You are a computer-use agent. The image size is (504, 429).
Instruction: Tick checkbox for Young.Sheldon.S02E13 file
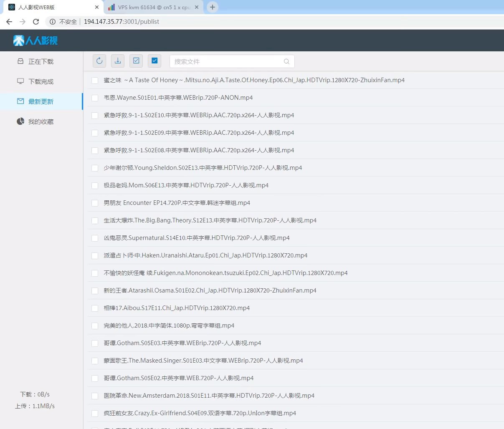(x=95, y=168)
